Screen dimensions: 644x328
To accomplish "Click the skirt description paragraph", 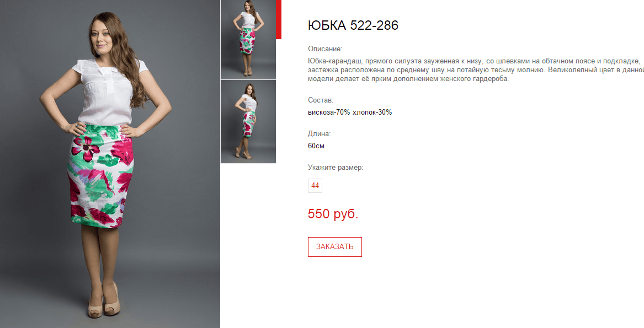I will [x=476, y=70].
